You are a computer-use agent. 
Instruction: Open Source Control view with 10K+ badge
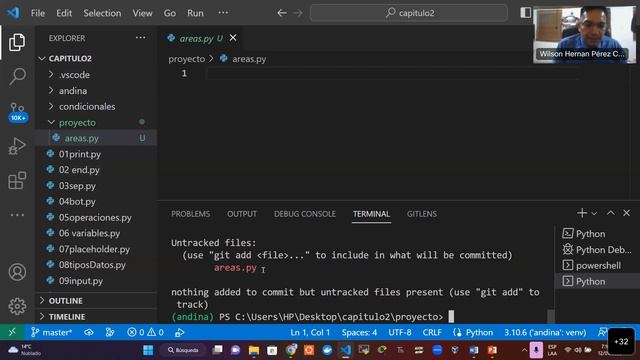pyautogui.click(x=18, y=112)
